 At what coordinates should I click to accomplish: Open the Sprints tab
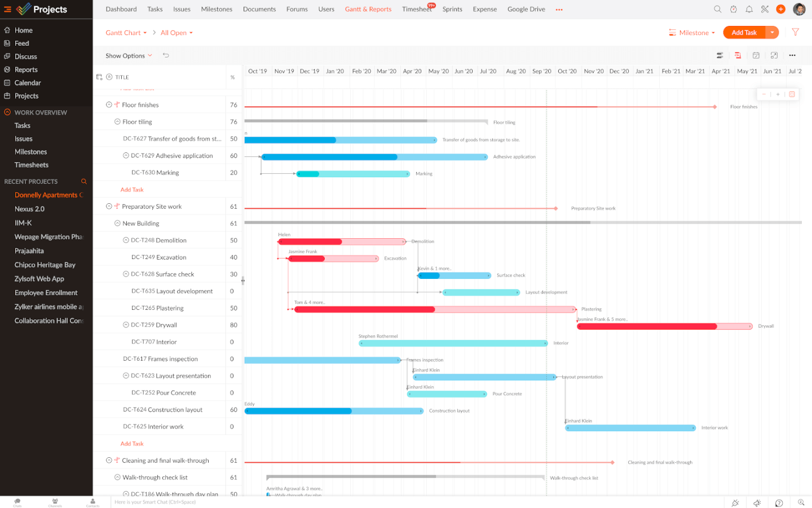pyautogui.click(x=452, y=9)
